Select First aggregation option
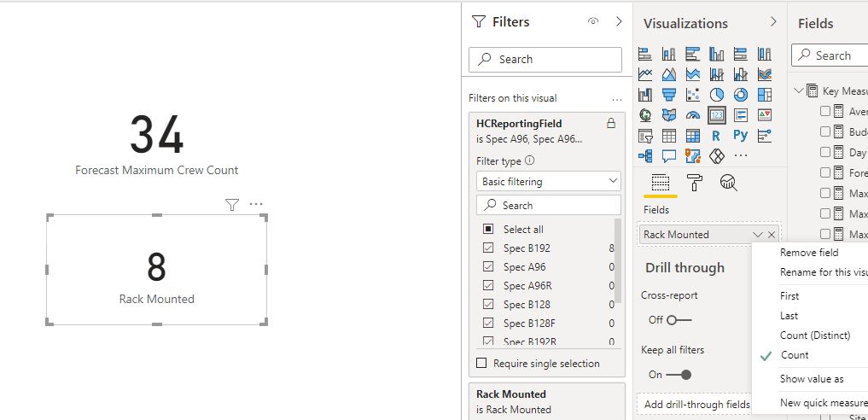868x420 pixels. click(x=789, y=296)
